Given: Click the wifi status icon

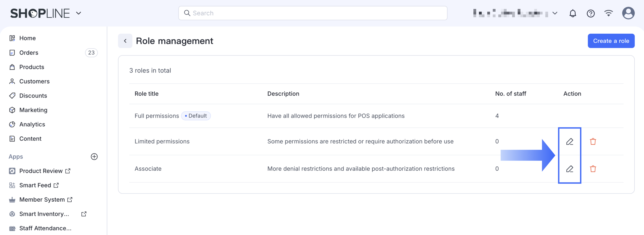Looking at the screenshot, I should tap(608, 13).
